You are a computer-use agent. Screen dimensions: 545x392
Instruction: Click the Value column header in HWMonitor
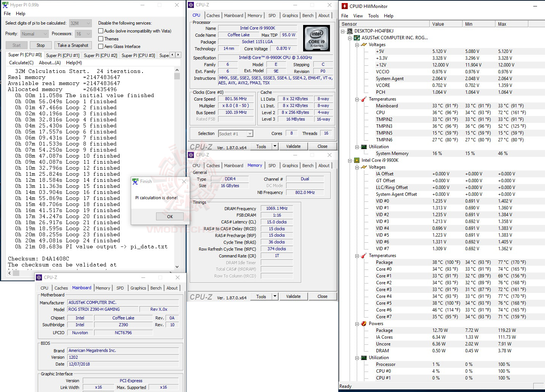(446, 24)
